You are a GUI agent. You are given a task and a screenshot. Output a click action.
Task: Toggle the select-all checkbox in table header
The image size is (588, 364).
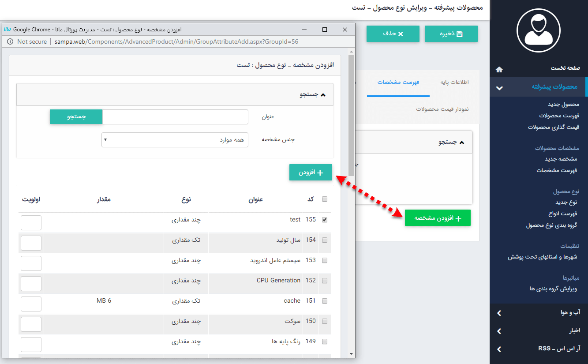click(x=325, y=199)
